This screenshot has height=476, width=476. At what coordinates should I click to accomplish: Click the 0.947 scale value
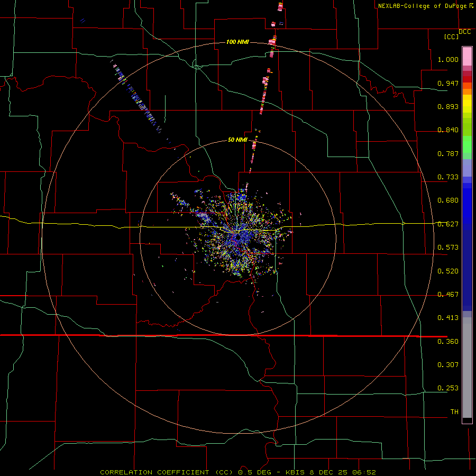coord(448,83)
